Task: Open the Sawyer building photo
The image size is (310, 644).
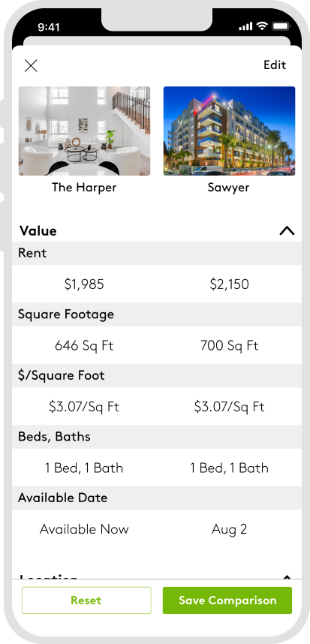Action: pos(229,131)
